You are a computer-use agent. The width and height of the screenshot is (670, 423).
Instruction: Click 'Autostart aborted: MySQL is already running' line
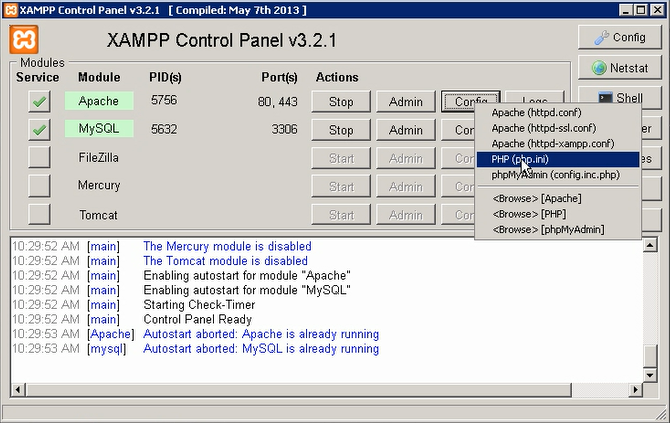click(x=261, y=349)
